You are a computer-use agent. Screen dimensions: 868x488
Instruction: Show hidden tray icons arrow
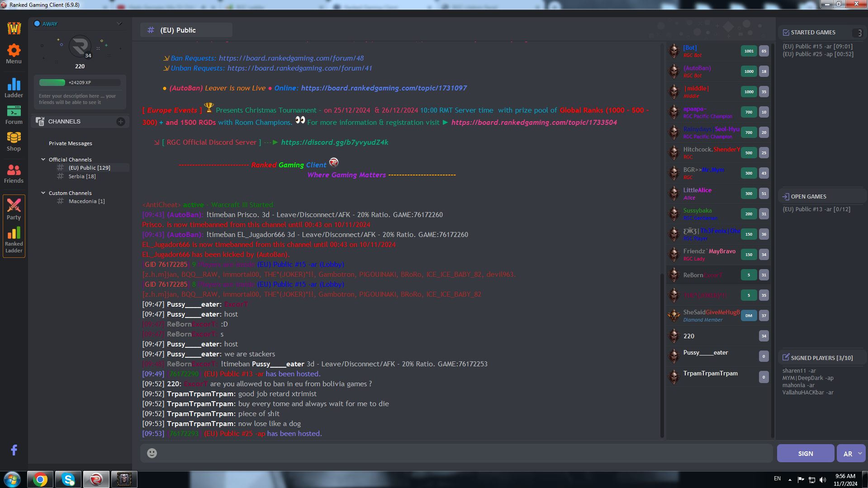pos(790,480)
